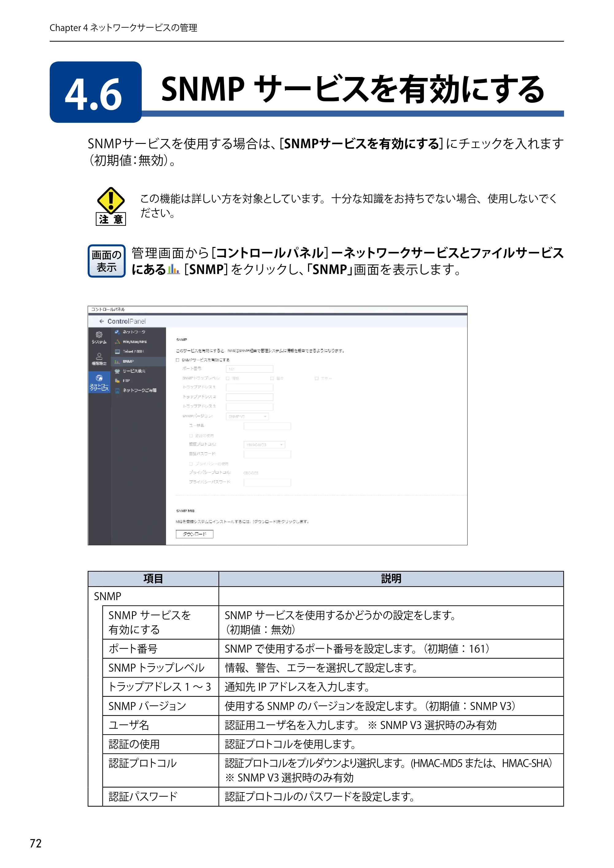Click the page number 72

36,843
